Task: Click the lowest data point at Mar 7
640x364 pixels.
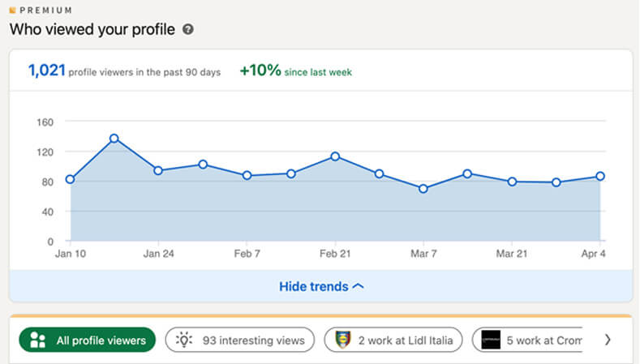Action: [423, 189]
